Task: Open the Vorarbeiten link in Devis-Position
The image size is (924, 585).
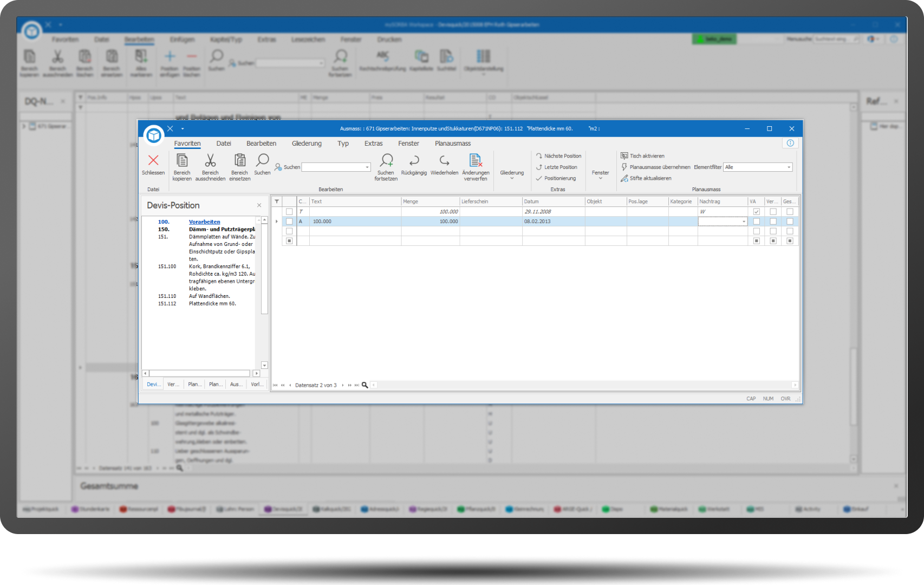Action: [x=204, y=222]
